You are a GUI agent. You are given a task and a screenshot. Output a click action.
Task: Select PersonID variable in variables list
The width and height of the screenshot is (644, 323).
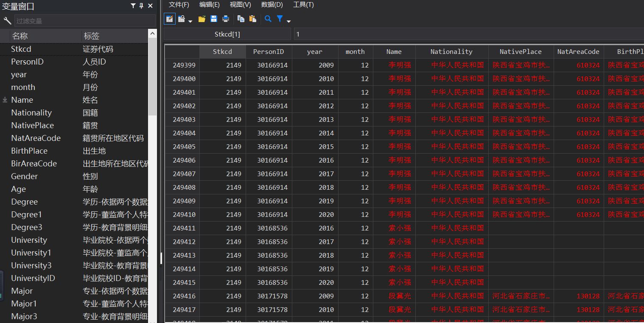(x=74, y=62)
